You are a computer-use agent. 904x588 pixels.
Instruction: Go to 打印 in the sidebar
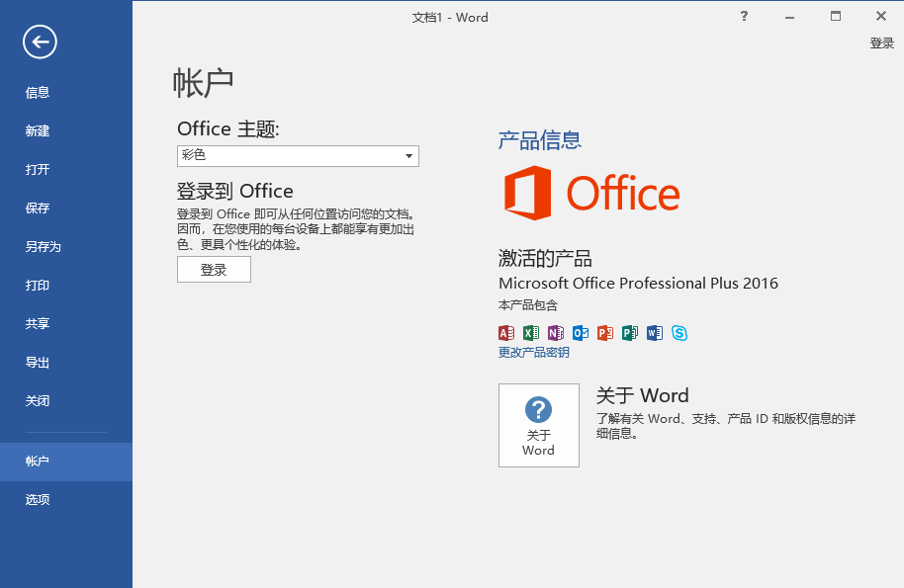(38, 286)
